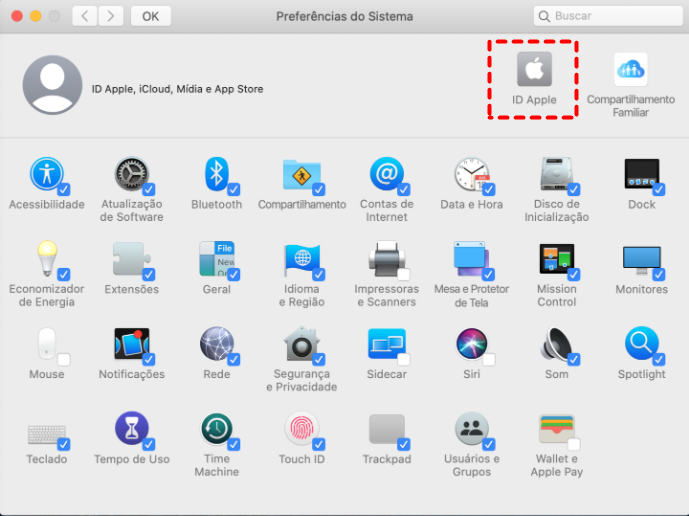This screenshot has height=516, width=689.
Task: Open Extensões puzzle piece icon
Action: (131, 258)
